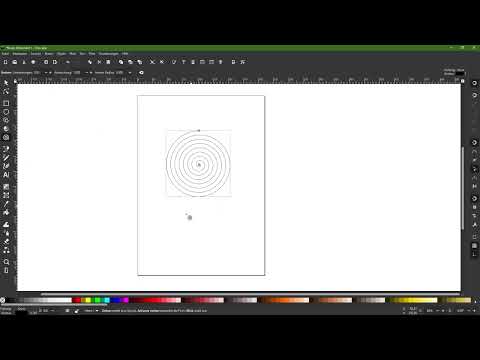Print the document
The image size is (480, 360).
pos(33,62)
